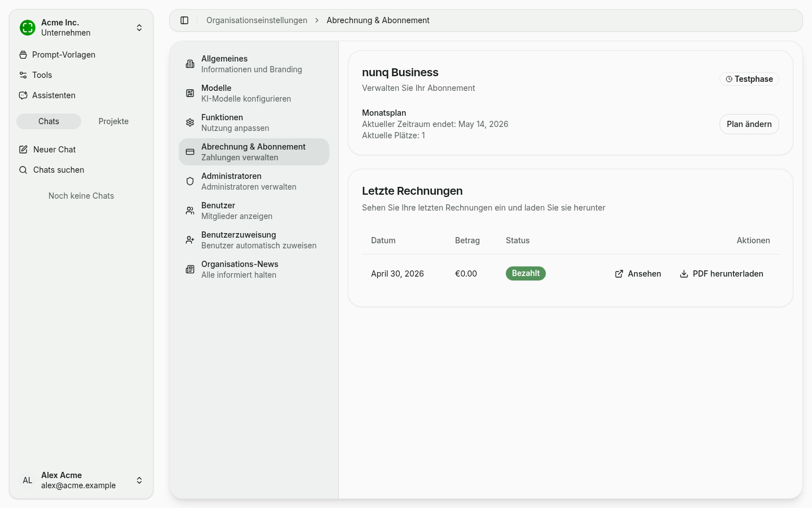This screenshot has width=812, height=508.
Task: Click the Ansehen external-link icon
Action: tap(619, 274)
